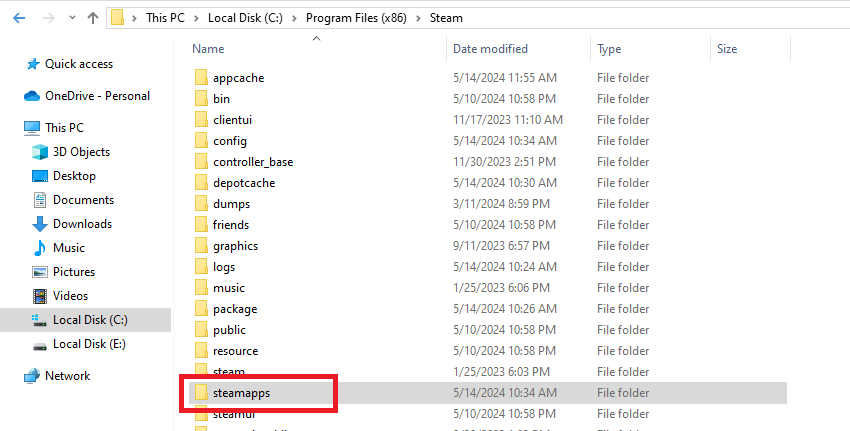850x431 pixels.
Task: Select This PC in navigation pane
Action: (x=65, y=128)
